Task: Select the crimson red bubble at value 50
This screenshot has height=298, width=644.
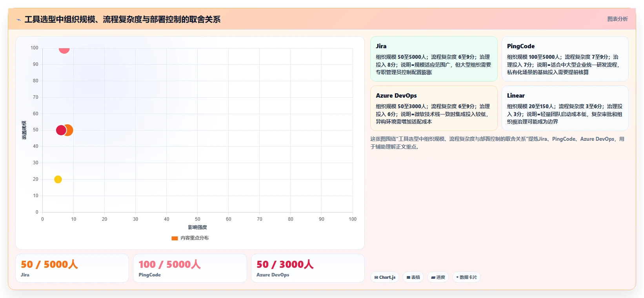Action: (x=61, y=130)
